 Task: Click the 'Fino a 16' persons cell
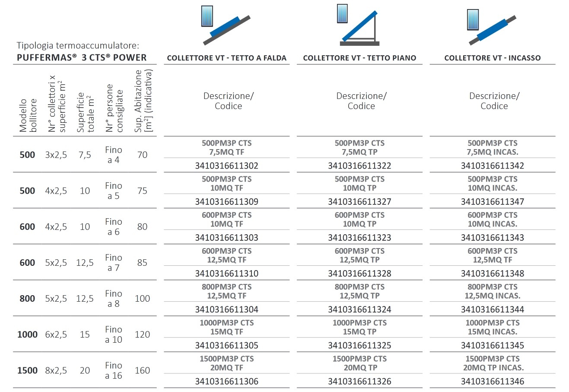coord(114,370)
